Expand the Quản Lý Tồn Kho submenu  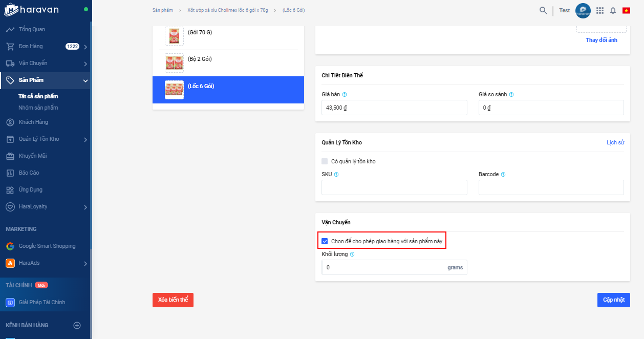point(85,140)
